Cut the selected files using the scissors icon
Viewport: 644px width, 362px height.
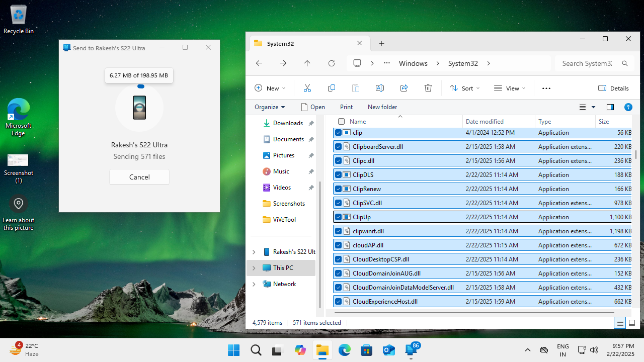[x=307, y=88]
